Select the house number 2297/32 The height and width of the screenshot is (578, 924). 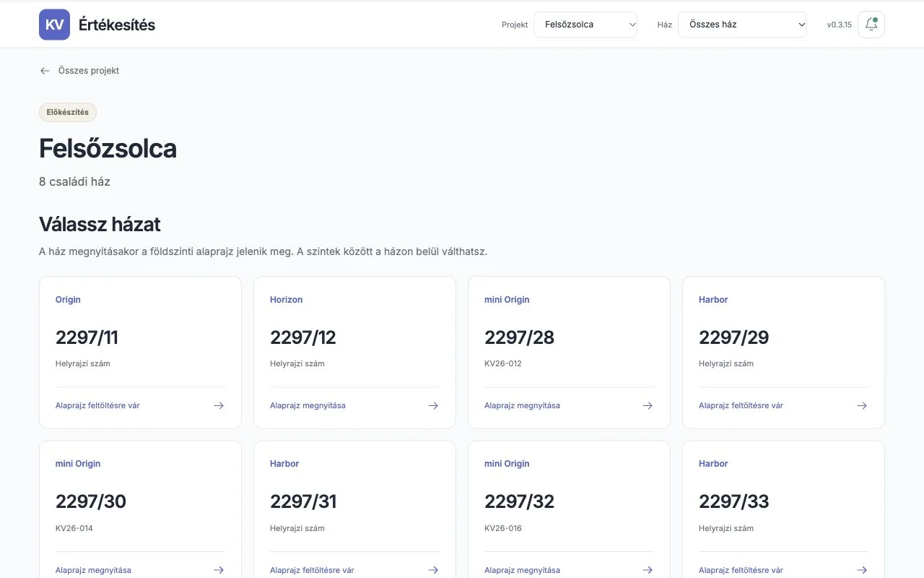pyautogui.click(x=519, y=501)
